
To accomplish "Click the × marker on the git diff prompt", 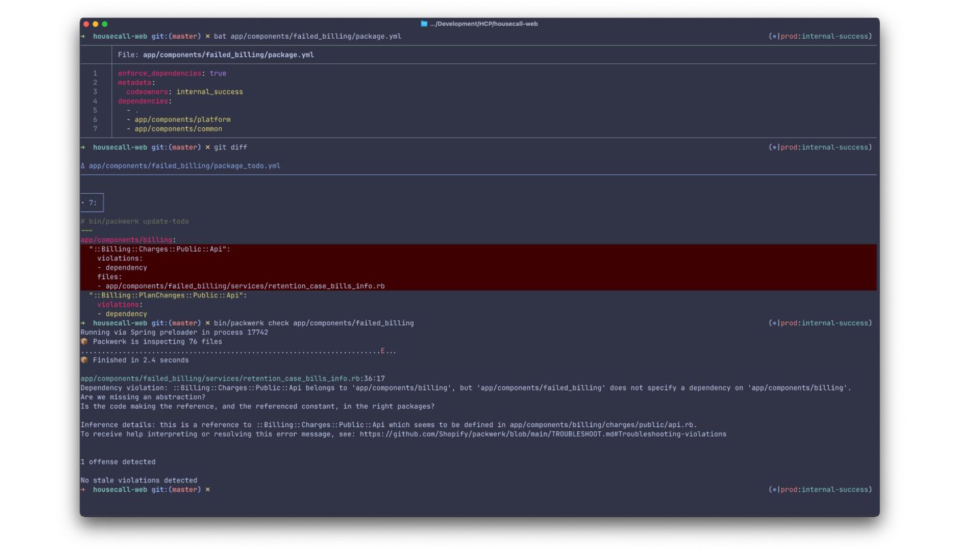I will click(x=208, y=148).
